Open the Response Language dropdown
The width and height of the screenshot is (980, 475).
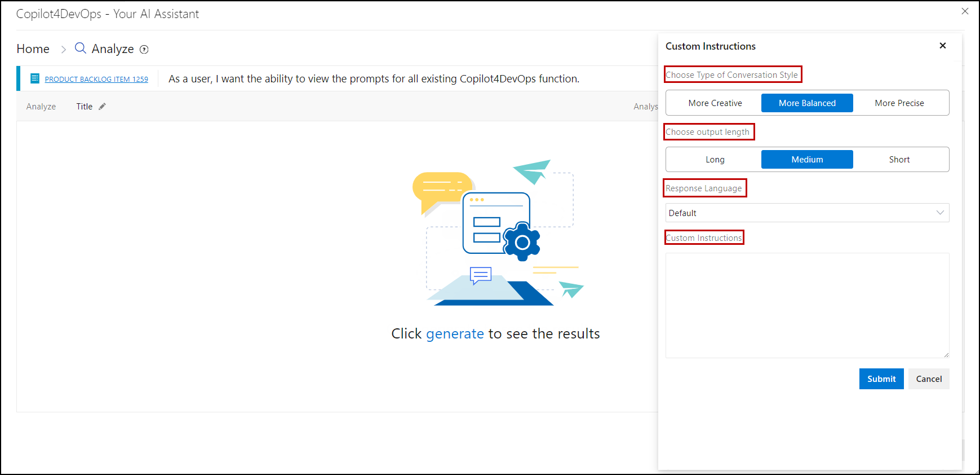pos(807,213)
